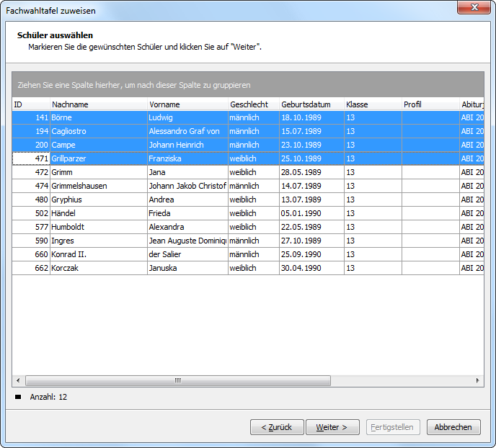Viewport: 496px width, 448px height.
Task: Click the horizontal scrollbar thumb
Action: point(178,380)
